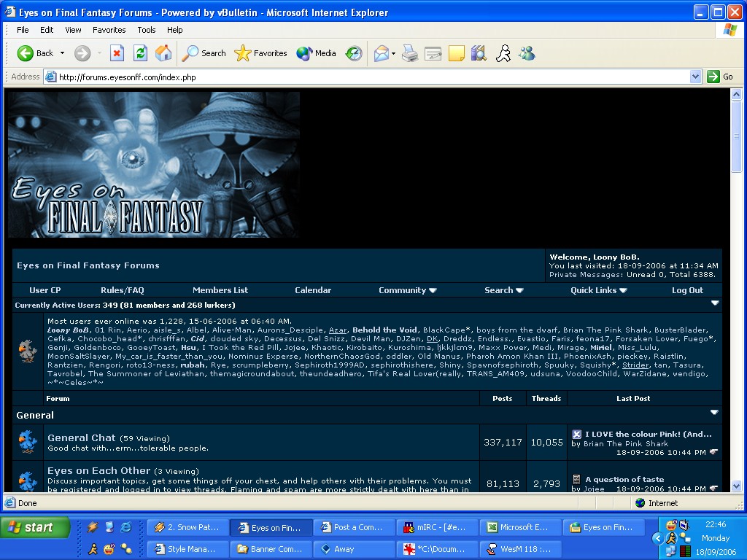Collapse the Currently Active Users section
The height and width of the screenshot is (560, 747).
(715, 303)
